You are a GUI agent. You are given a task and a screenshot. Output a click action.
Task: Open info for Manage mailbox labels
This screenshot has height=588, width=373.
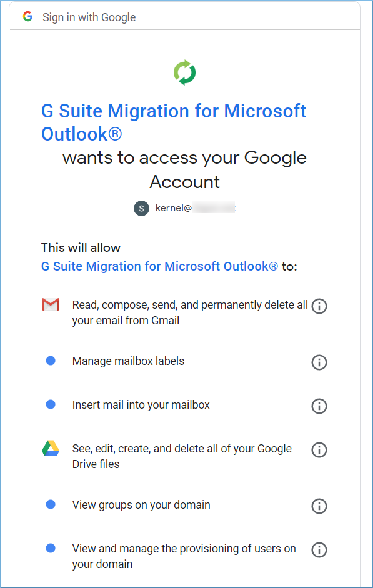pos(319,362)
